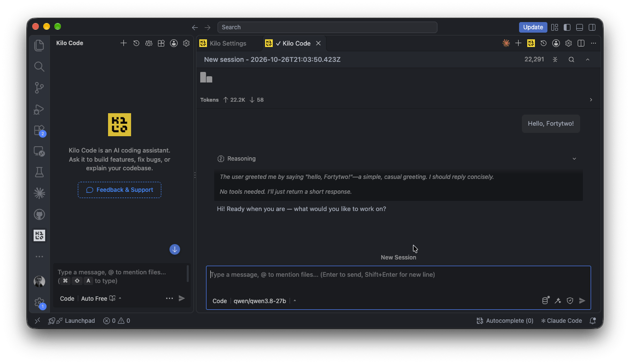Image resolution: width=630 pixels, height=364 pixels.
Task: Open the Remote Explorer view
Action: (x=39, y=152)
